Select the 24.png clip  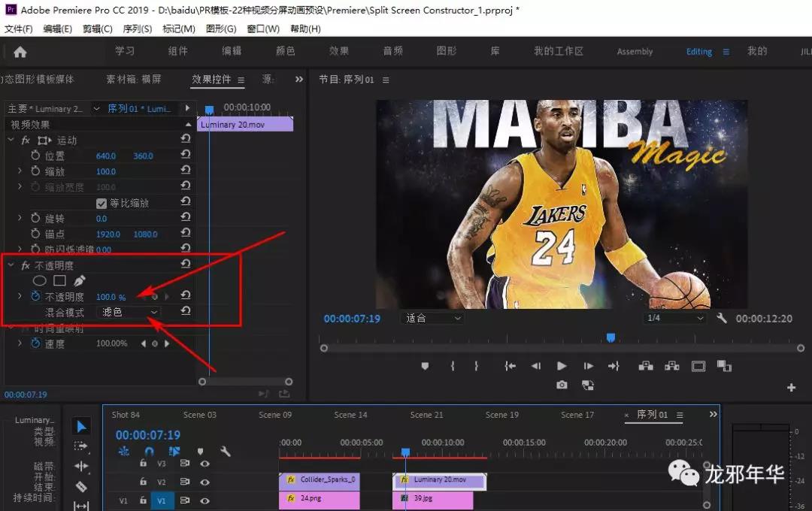(x=319, y=500)
